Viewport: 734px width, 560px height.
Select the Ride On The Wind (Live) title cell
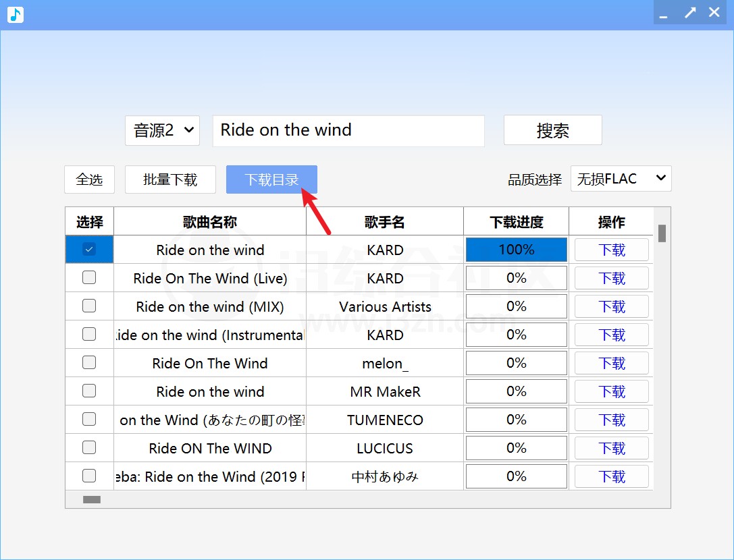coord(210,279)
